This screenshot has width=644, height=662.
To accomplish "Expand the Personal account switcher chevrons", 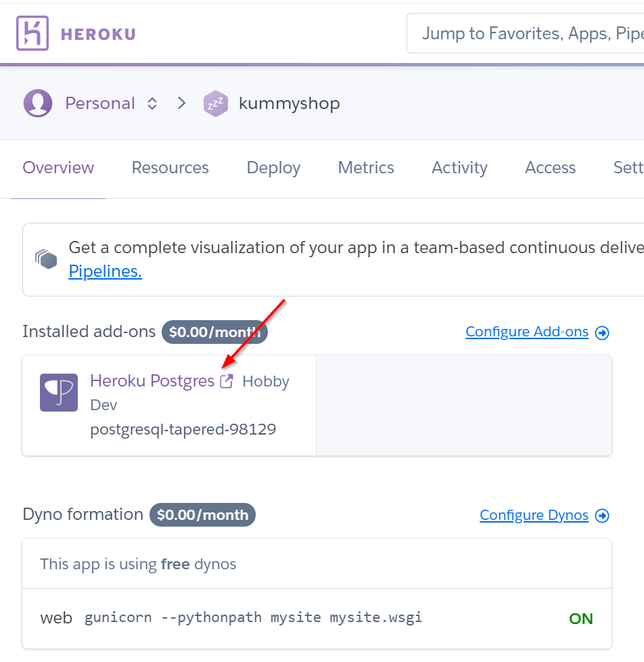I will tap(152, 104).
